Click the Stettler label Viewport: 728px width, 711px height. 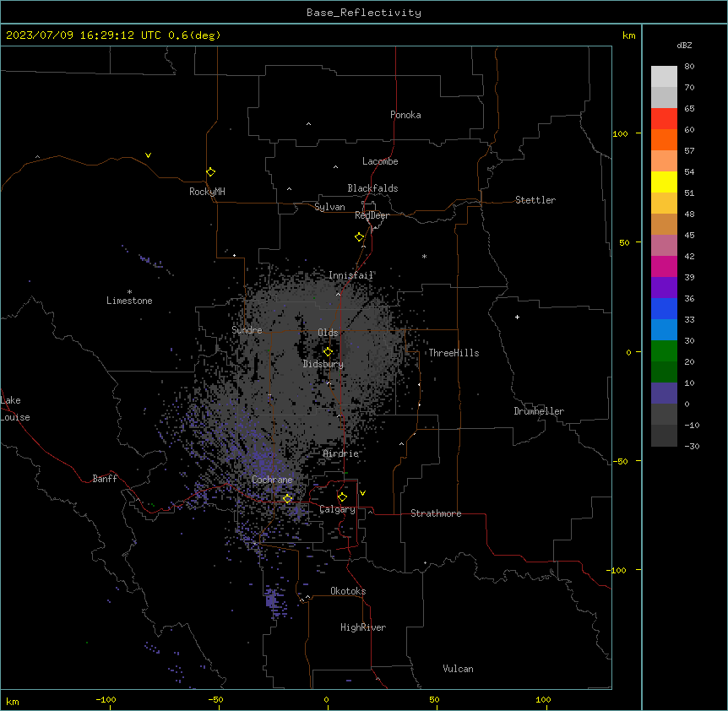[535, 200]
